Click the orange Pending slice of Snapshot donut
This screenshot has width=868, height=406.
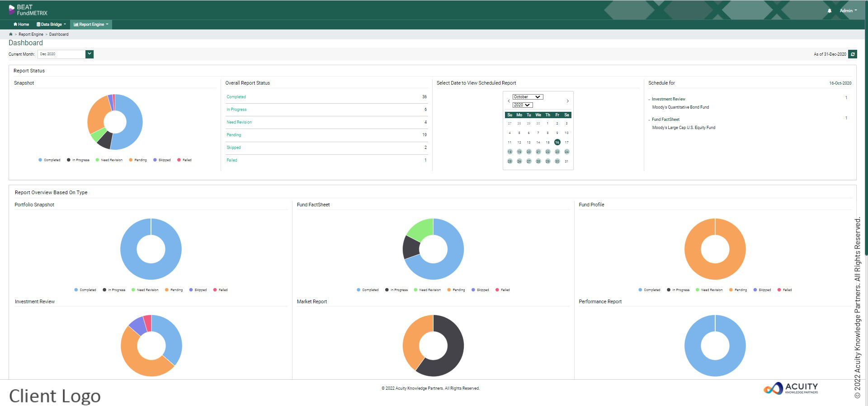96,114
